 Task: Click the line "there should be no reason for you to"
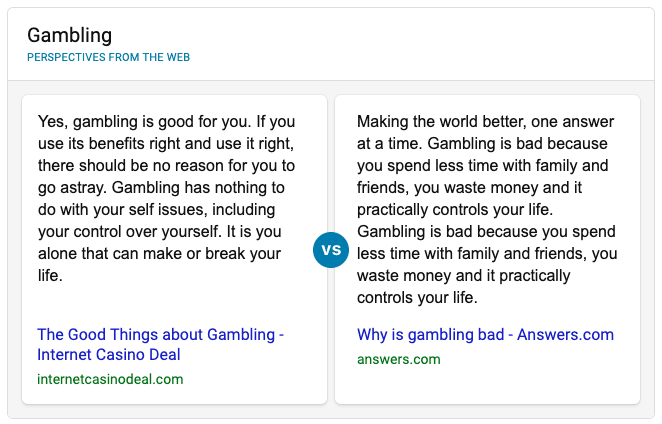tap(166, 166)
